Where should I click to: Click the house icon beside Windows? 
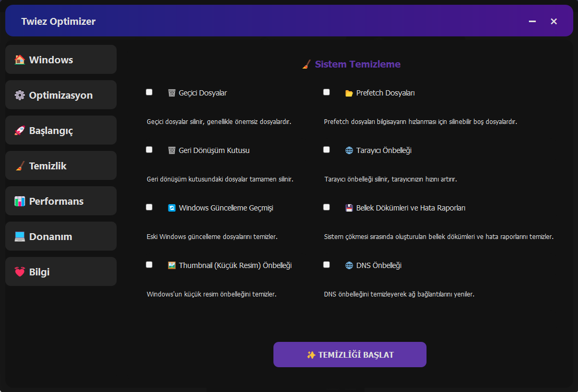pyautogui.click(x=20, y=60)
